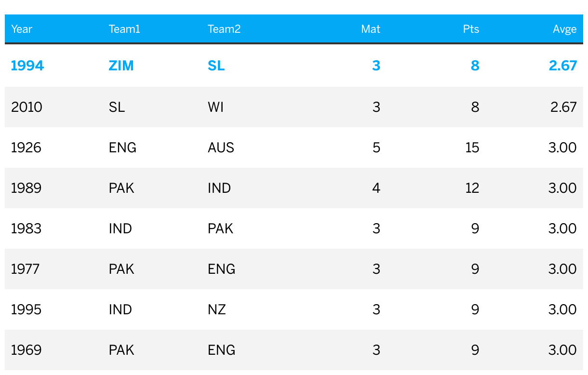Click ZIM in the highlighted row
588x375 pixels.
point(121,66)
